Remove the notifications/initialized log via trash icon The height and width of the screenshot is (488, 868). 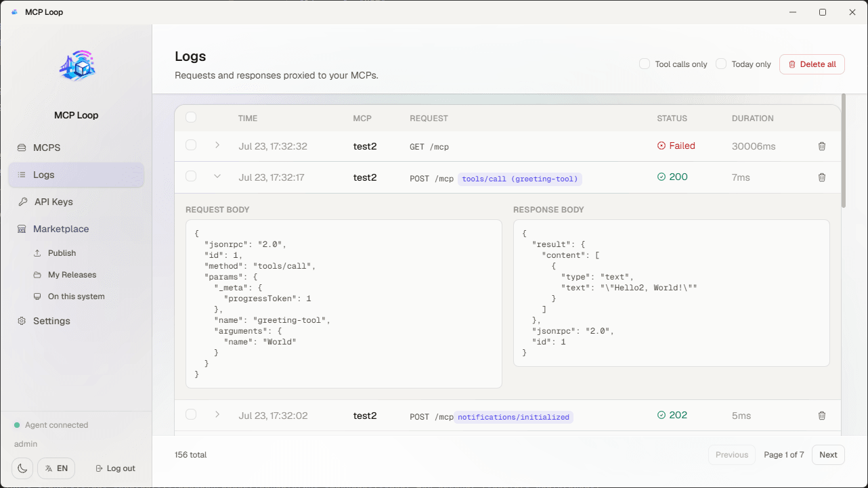(822, 416)
